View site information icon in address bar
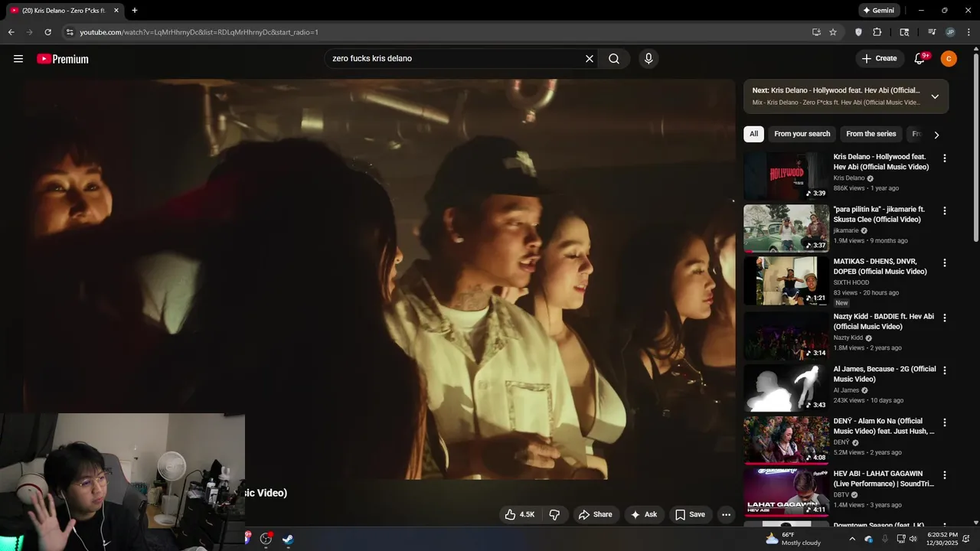 (x=70, y=32)
